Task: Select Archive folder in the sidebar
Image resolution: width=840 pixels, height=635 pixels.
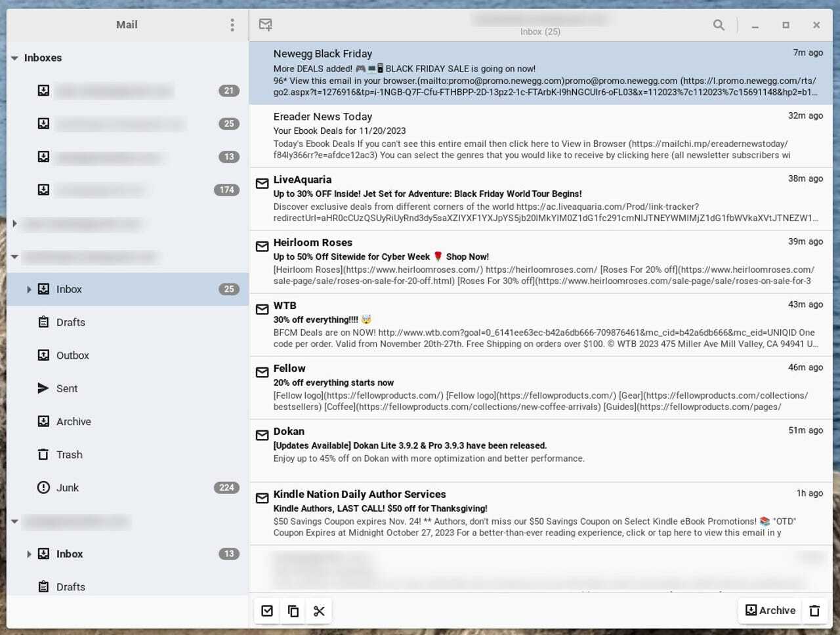Action: click(x=128, y=422)
